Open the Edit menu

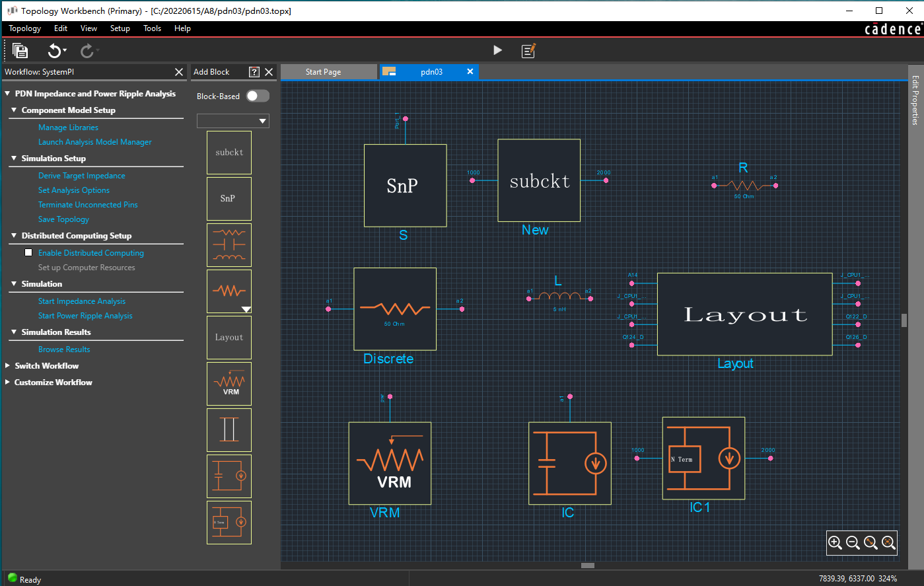point(61,28)
